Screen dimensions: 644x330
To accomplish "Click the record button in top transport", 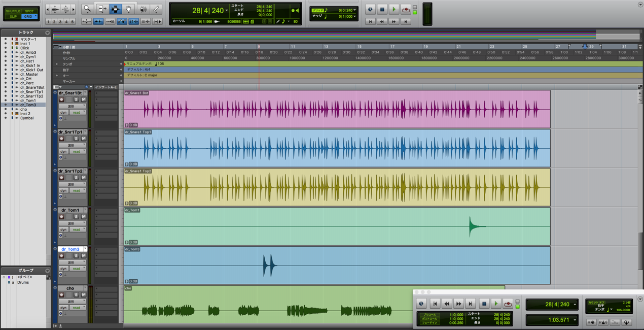I will (405, 9).
